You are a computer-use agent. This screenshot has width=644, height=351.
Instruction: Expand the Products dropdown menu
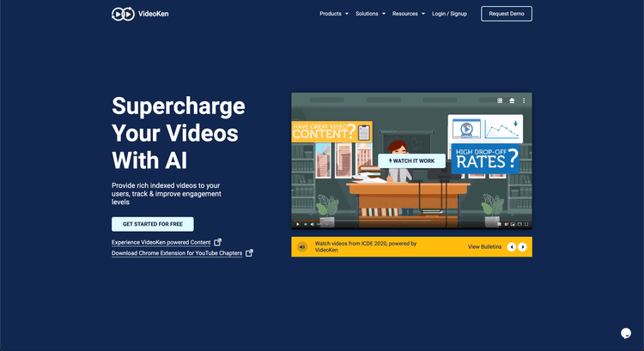point(333,14)
